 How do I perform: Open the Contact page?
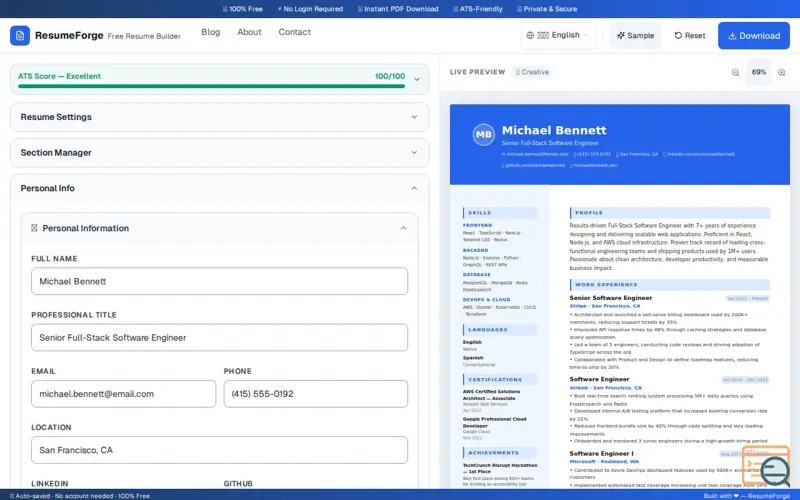tap(294, 32)
